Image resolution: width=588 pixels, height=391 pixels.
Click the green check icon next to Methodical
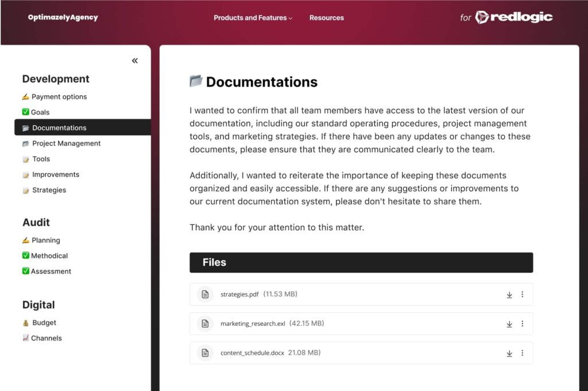click(x=25, y=255)
